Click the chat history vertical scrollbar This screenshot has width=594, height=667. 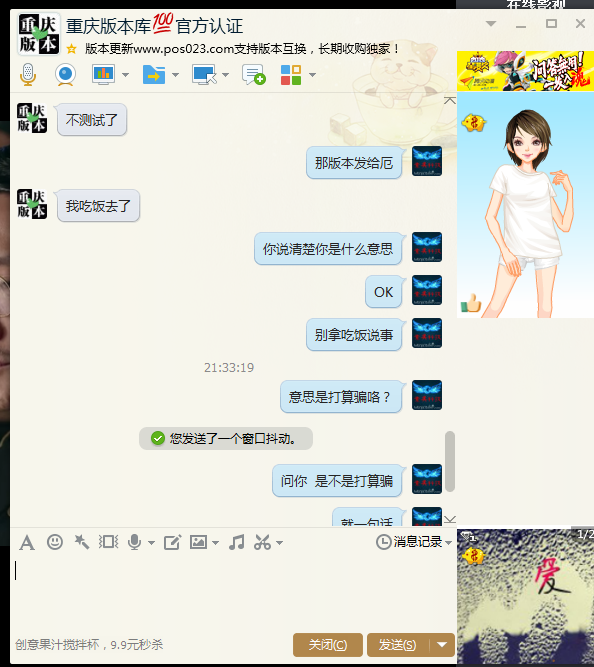pos(450,461)
